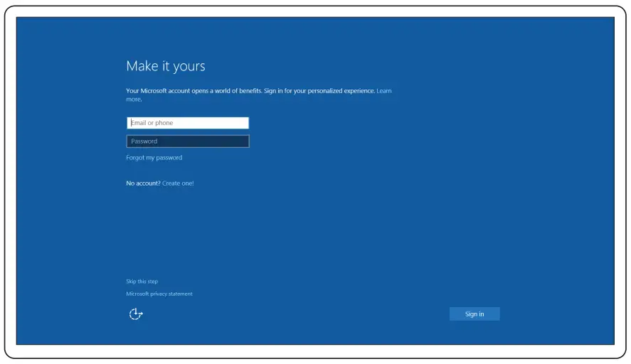Follow the Create one! link
631x364 pixels.
pyautogui.click(x=178, y=183)
